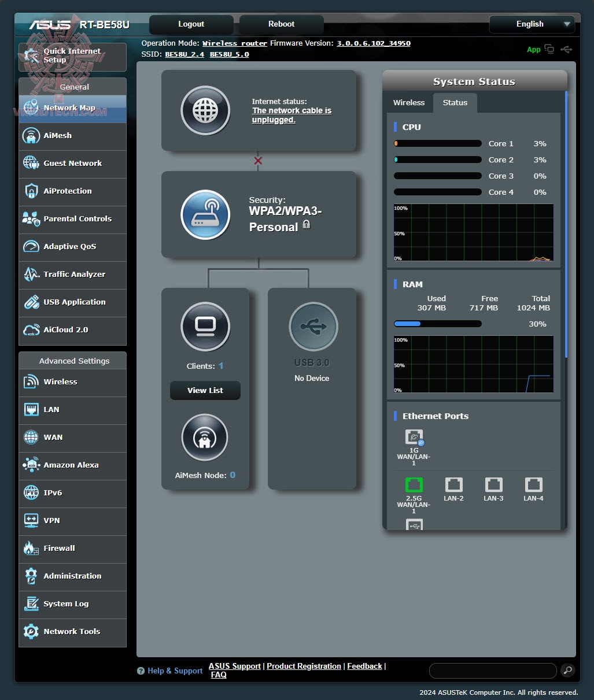Open the BE58U_5.0 SSID link
594x700 pixels.
(230, 54)
